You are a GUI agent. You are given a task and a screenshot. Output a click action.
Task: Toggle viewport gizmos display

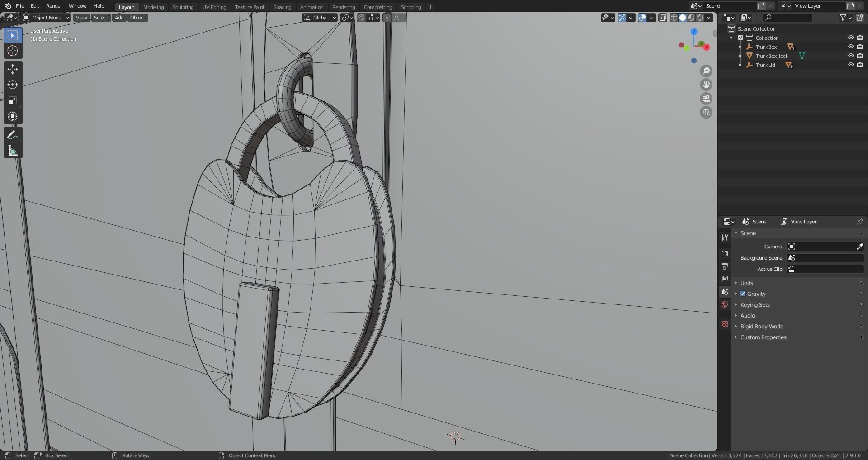[622, 18]
